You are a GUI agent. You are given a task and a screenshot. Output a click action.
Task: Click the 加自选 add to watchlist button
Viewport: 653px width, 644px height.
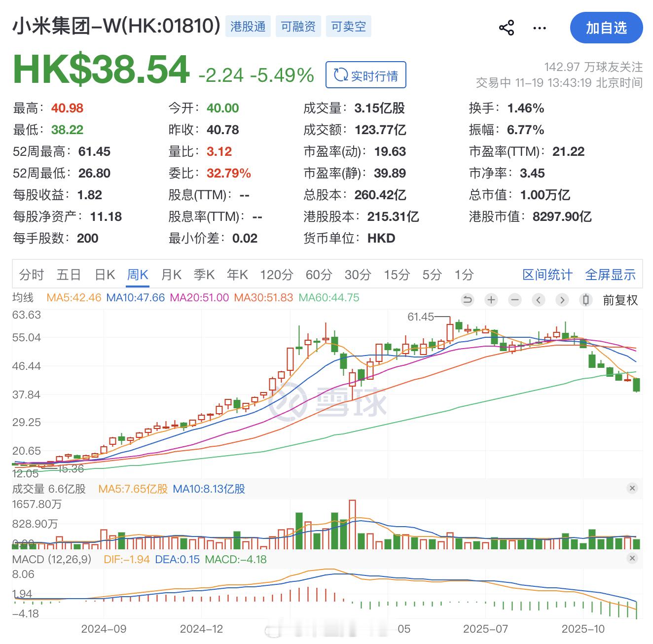[606, 28]
